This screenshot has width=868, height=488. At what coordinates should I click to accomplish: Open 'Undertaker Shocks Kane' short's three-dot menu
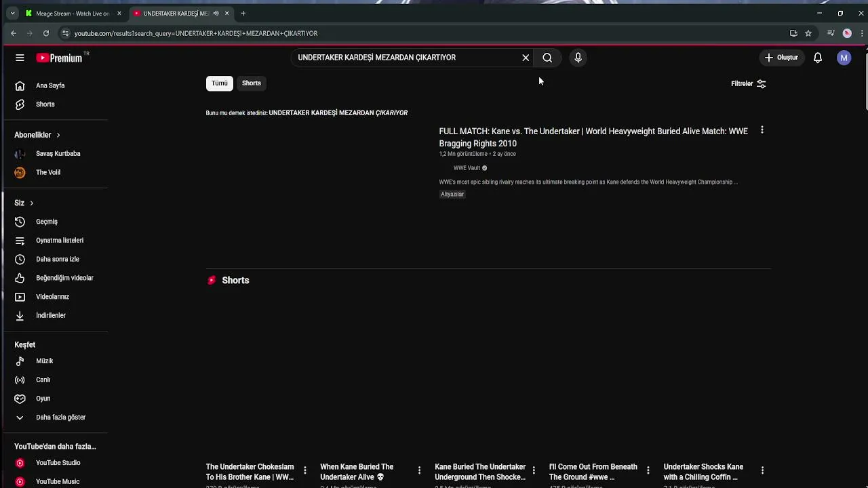pyautogui.click(x=762, y=470)
